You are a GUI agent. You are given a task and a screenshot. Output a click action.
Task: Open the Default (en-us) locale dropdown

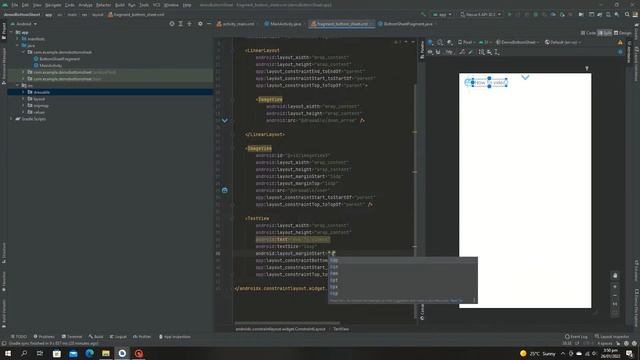pyautogui.click(x=562, y=42)
